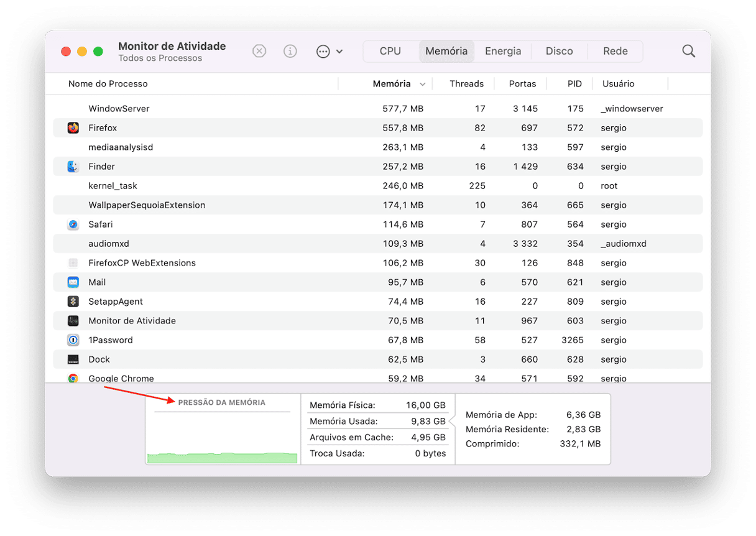Image resolution: width=756 pixels, height=536 pixels.
Task: Click the Mail envelope icon
Action: pyautogui.click(x=73, y=282)
